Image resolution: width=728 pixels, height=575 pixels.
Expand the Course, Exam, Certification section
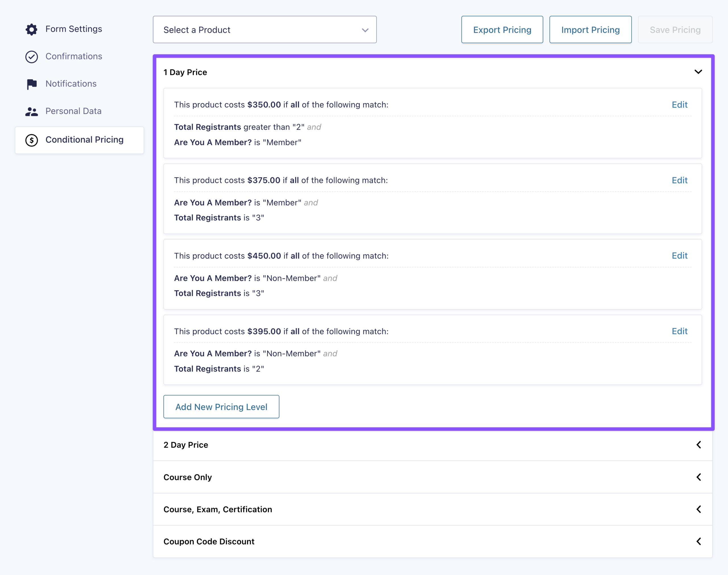tap(698, 509)
